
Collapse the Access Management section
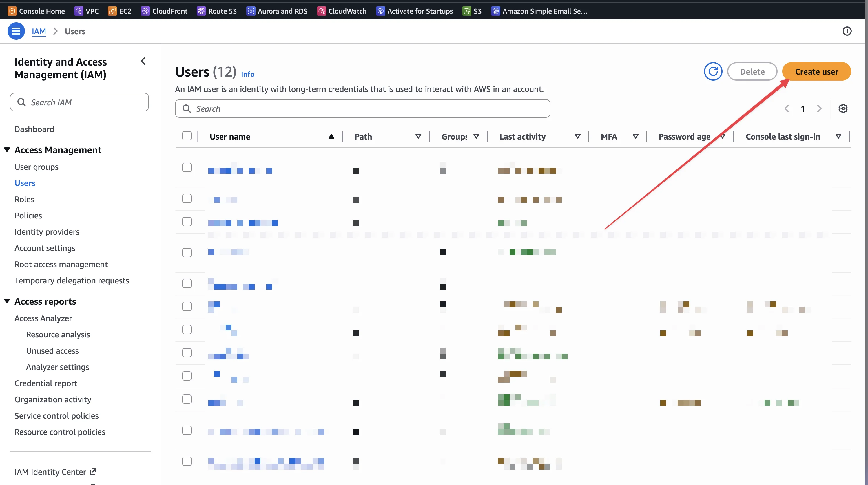(x=7, y=149)
